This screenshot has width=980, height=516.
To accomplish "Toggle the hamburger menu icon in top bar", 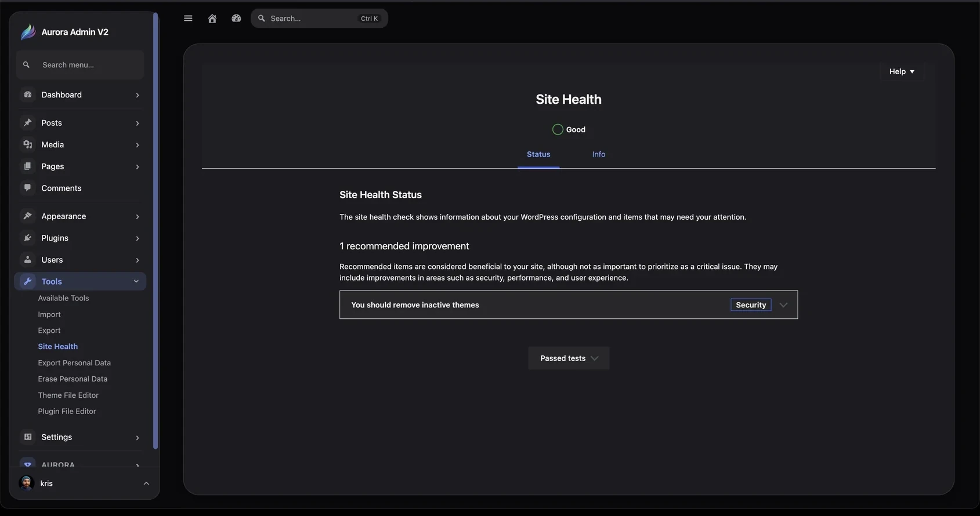I will [x=188, y=19].
